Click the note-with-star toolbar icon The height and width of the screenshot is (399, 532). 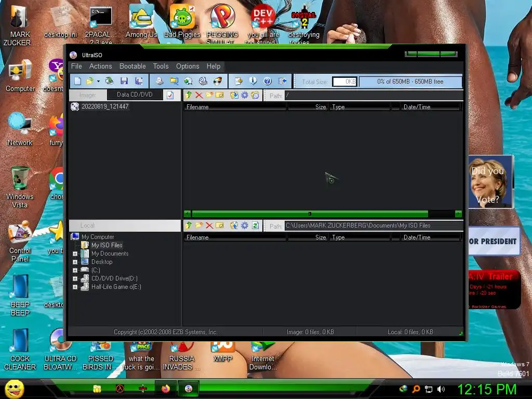click(x=238, y=81)
